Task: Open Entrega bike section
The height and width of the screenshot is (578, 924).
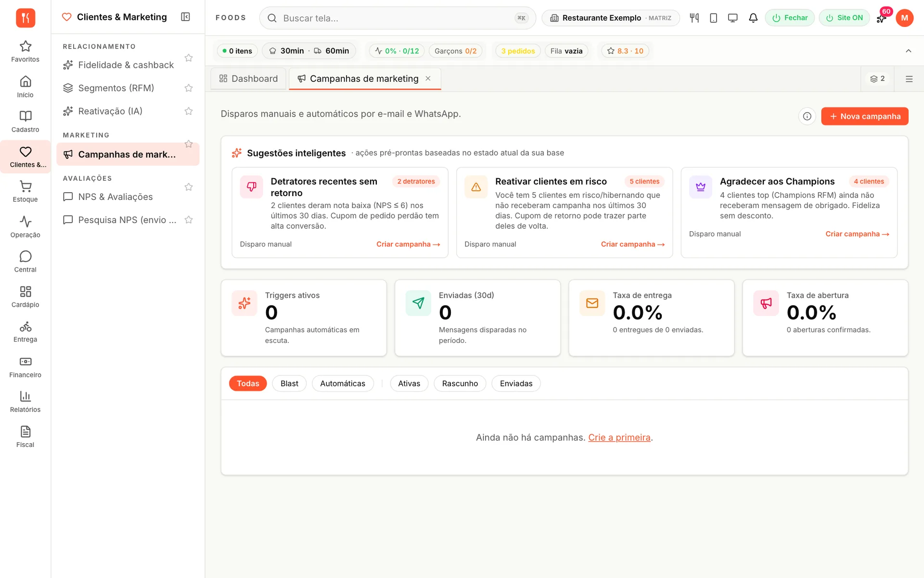Action: pyautogui.click(x=25, y=332)
